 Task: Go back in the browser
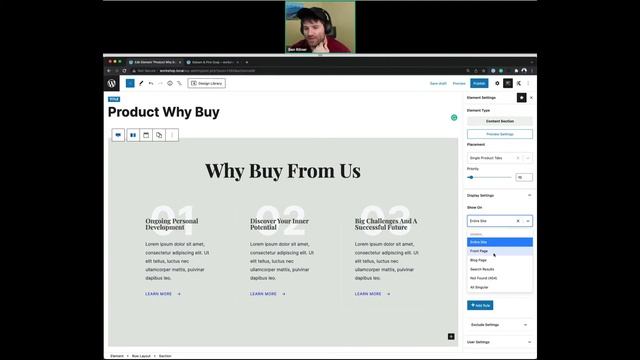point(109,71)
